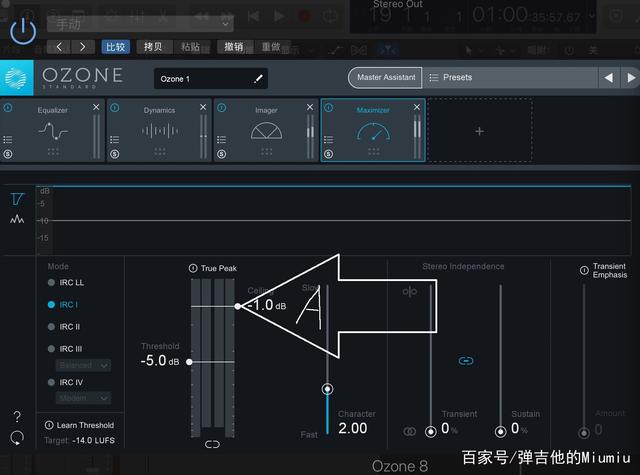This screenshot has width=640, height=475.
Task: Click the Threshold slider handle
Action: [x=189, y=362]
